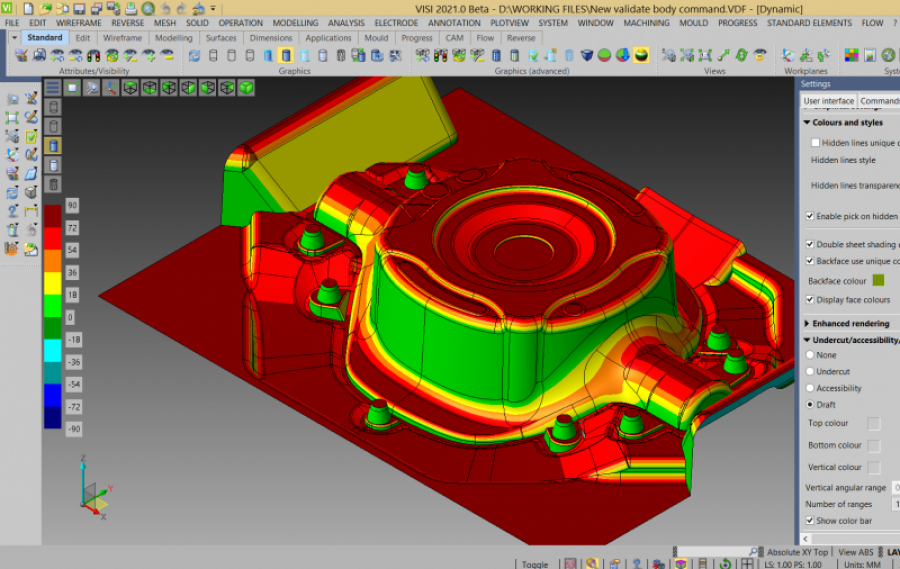900x569 pixels.
Task: Click the green and red sphere icon
Action: pos(604,55)
